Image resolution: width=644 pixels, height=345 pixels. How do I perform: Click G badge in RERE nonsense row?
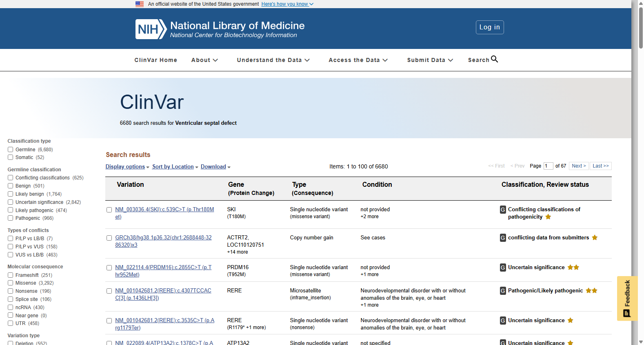(x=503, y=321)
